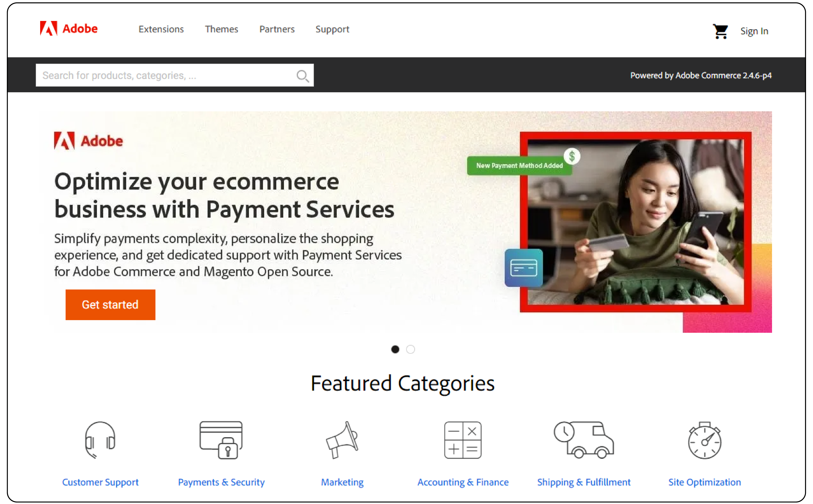
Task: Switch to the second carousel slide dot
Action: coord(410,349)
